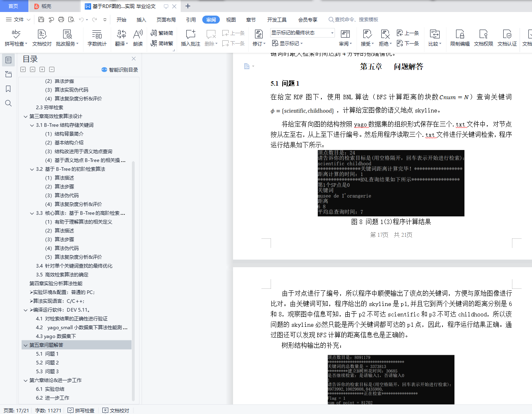Go to 2.3 穷举检索 in outline

pos(50,108)
